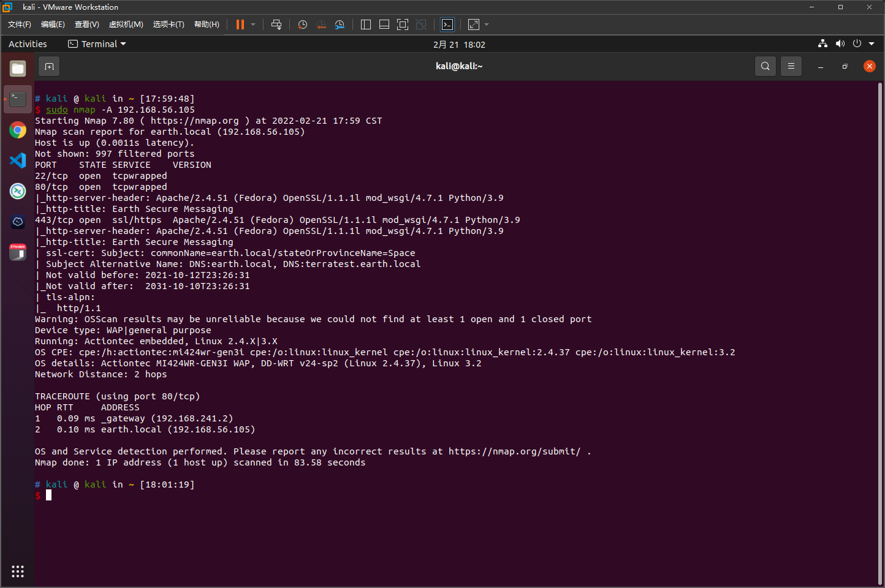885x588 pixels.
Task: Open a new terminal tab
Action: click(x=49, y=66)
